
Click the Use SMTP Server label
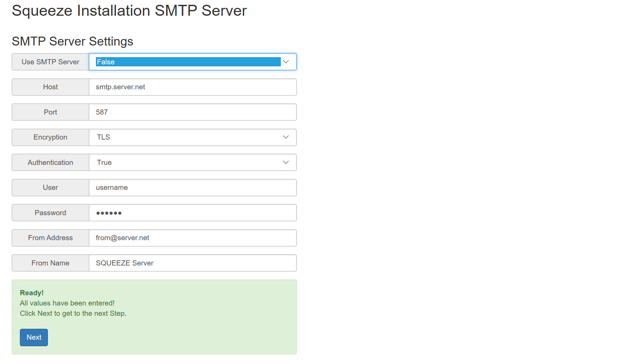50,62
